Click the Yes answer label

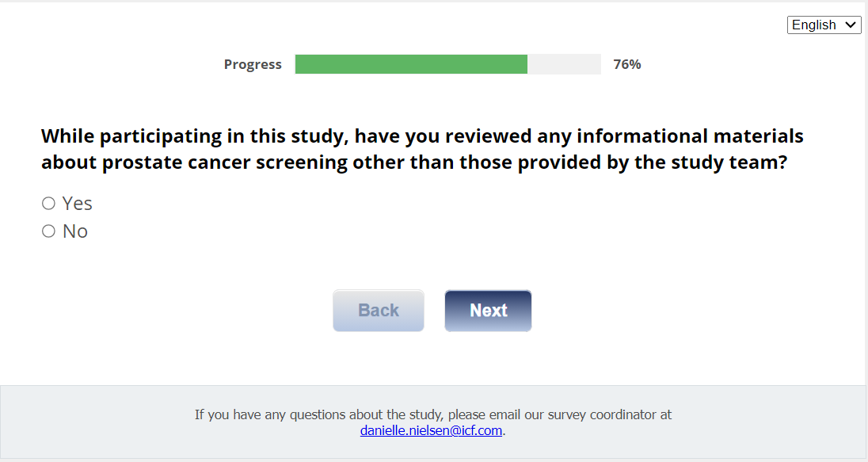(78, 204)
